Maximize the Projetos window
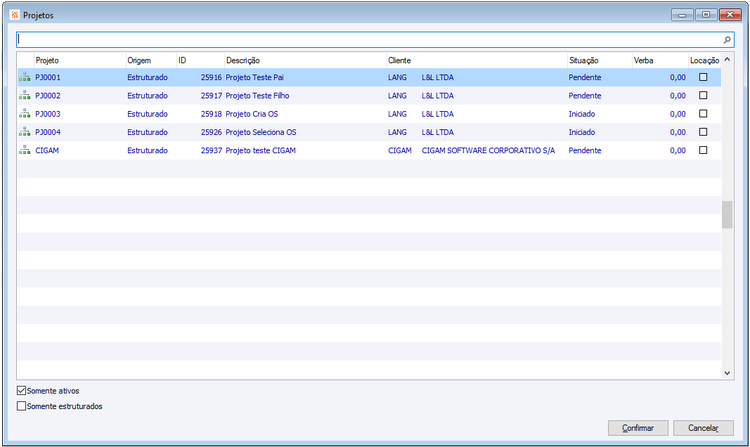Viewport: 750px width, 447px height. [706, 15]
